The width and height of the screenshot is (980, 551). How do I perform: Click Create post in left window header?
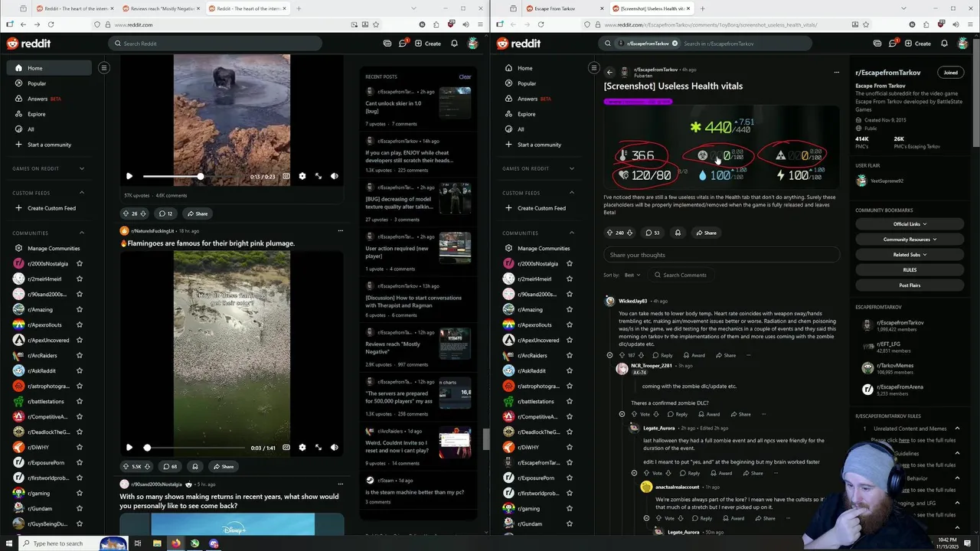tap(428, 44)
